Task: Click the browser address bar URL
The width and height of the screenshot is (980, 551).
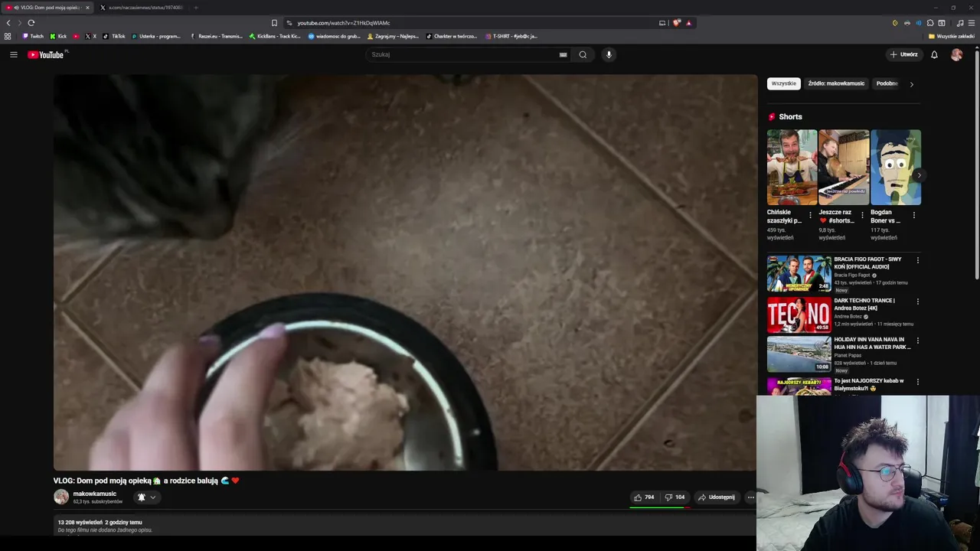Action: [343, 23]
